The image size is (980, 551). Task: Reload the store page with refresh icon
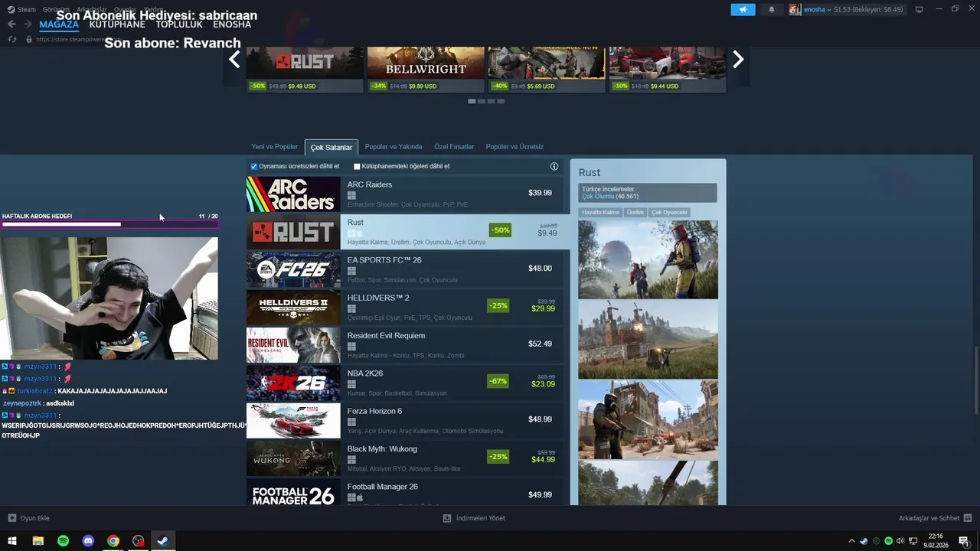coord(12,39)
